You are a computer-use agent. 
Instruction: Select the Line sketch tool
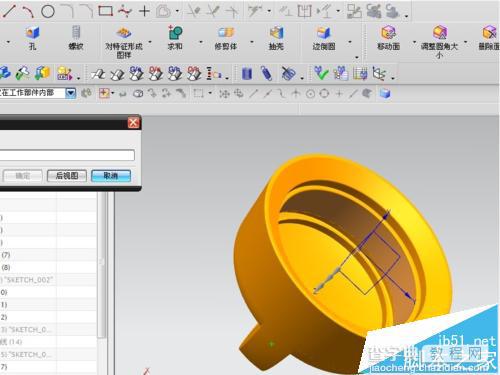point(9,11)
